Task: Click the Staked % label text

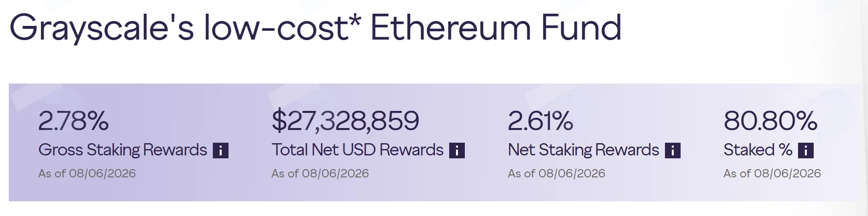Action: [x=758, y=150]
